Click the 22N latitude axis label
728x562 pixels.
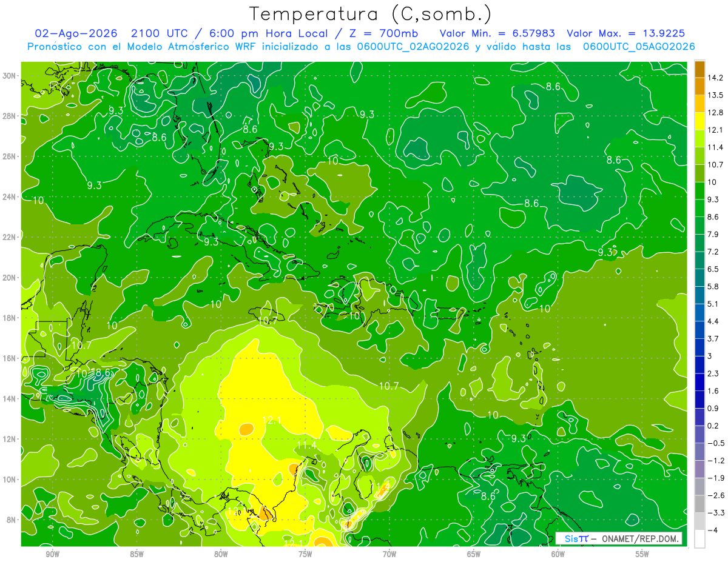point(10,237)
